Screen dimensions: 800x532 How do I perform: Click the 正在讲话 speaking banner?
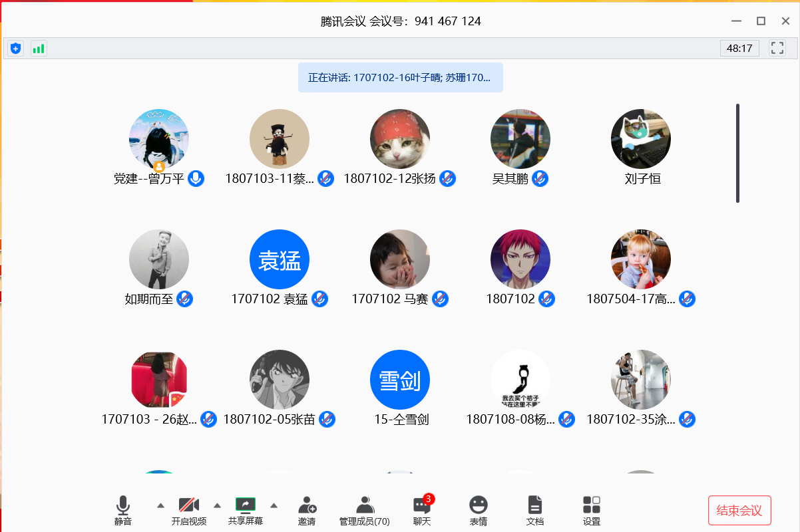point(400,78)
